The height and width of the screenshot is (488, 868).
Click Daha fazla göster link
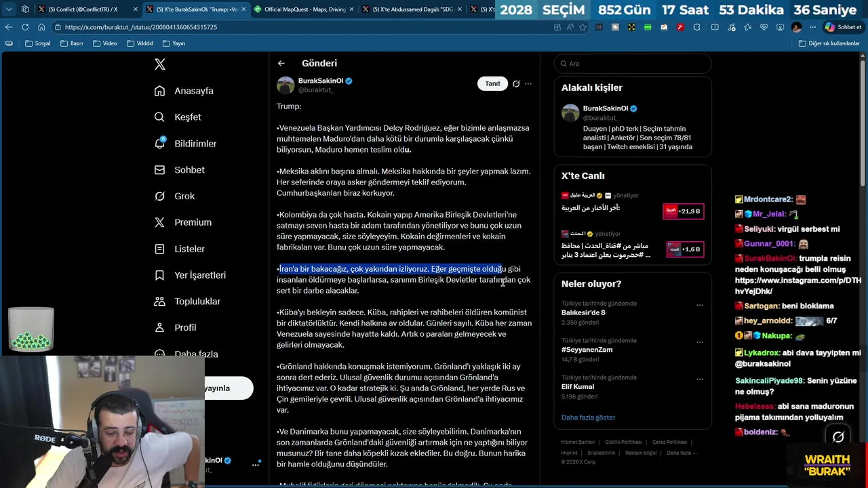pos(588,418)
